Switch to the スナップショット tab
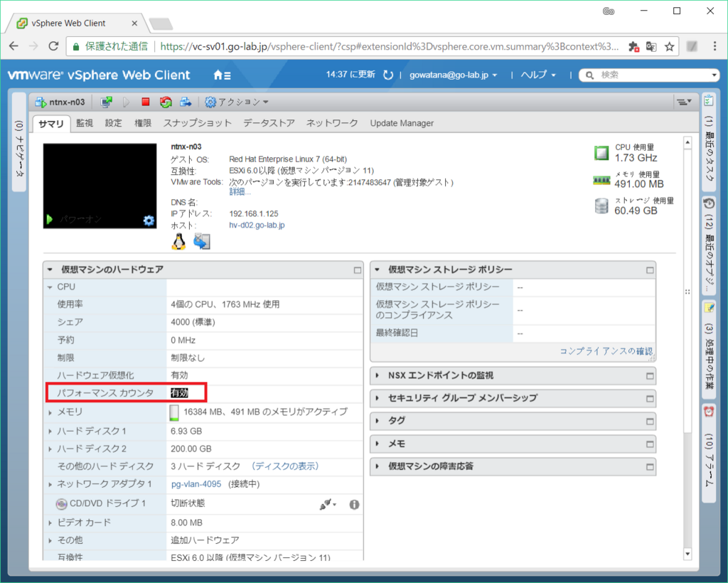The image size is (728, 583). (198, 124)
